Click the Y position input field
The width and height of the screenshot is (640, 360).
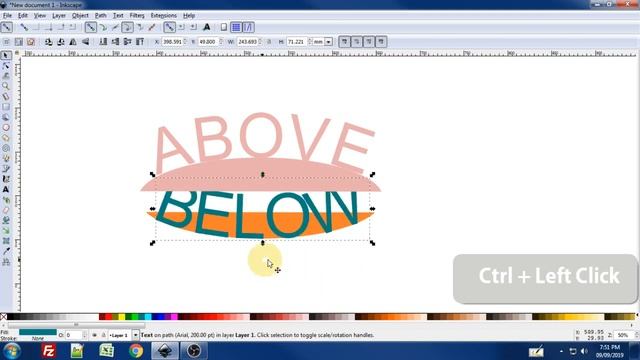pyautogui.click(x=208, y=42)
